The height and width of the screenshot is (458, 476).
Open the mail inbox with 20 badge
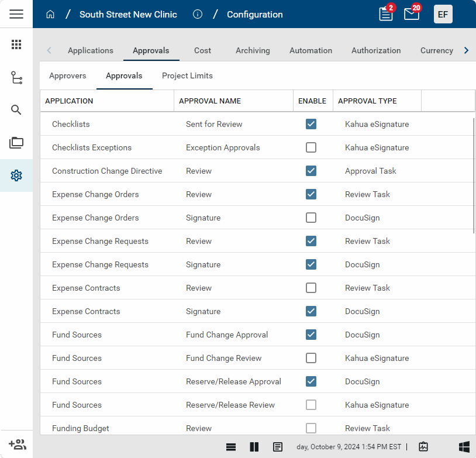pos(412,15)
